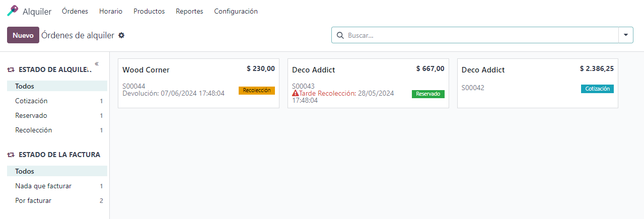Click the Alquiler app key icon
The image size is (644, 219).
[x=13, y=11]
